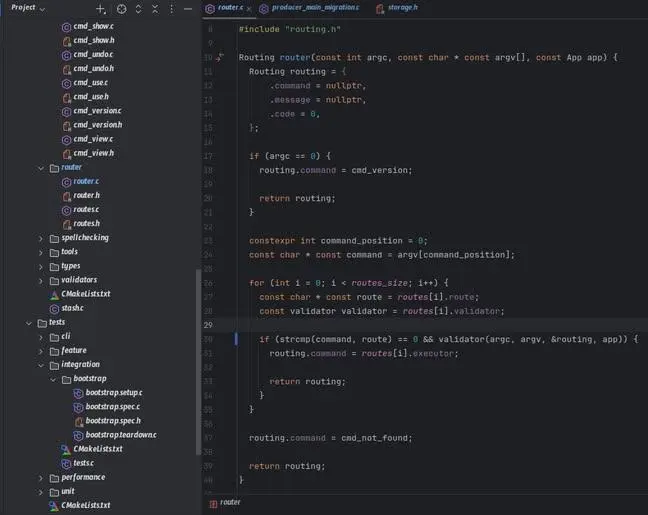Click the select opened file target icon
Image resolution: width=648 pixels, height=515 pixels.
click(122, 9)
